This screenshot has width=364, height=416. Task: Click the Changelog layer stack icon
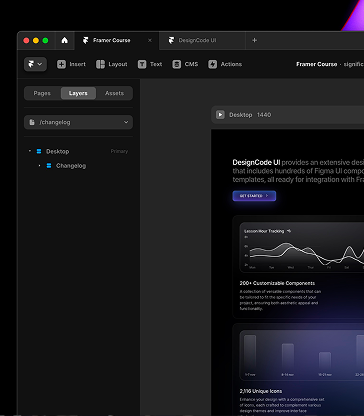[x=49, y=166]
